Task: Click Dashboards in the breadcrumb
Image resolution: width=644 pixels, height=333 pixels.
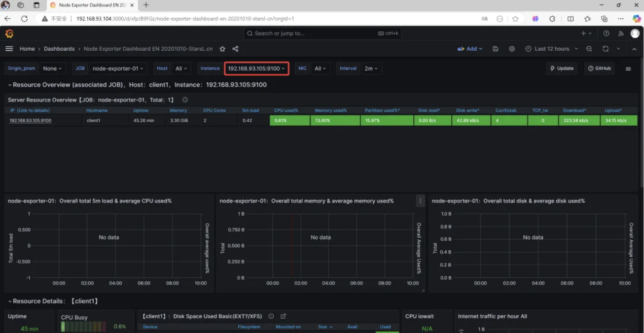Action: click(x=59, y=49)
